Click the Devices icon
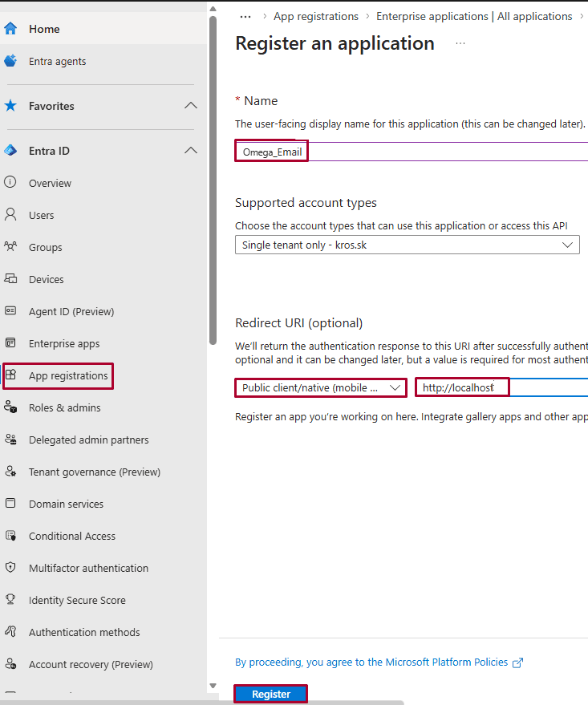Screen dimensions: 588x705 click(10, 279)
